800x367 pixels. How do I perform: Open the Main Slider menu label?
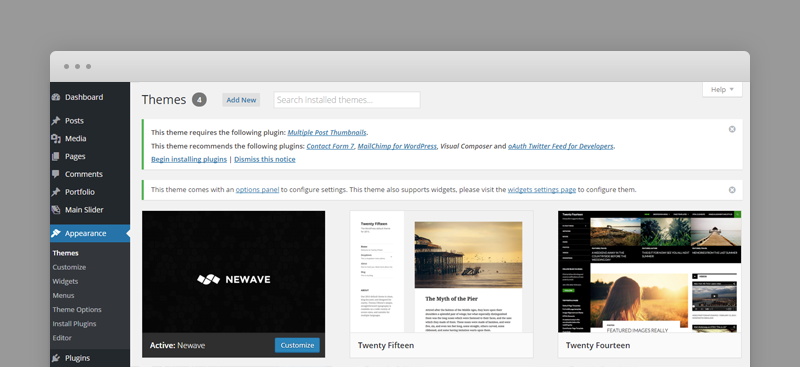tap(84, 210)
